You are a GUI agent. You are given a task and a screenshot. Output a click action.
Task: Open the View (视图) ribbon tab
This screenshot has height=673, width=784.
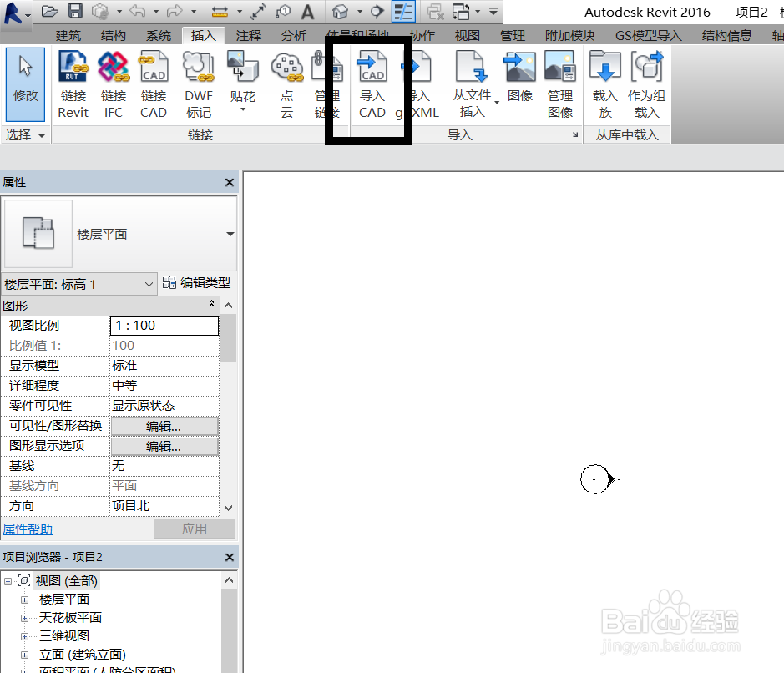(x=468, y=36)
